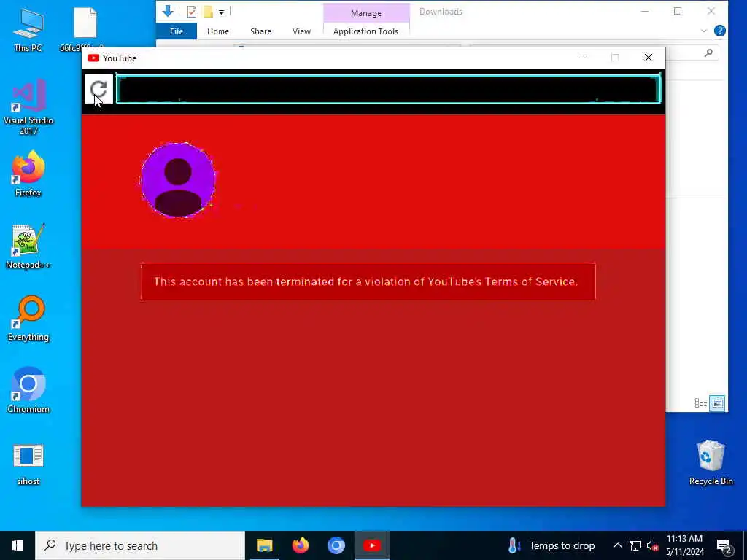Click the muted volume tray icon

pos(652,545)
